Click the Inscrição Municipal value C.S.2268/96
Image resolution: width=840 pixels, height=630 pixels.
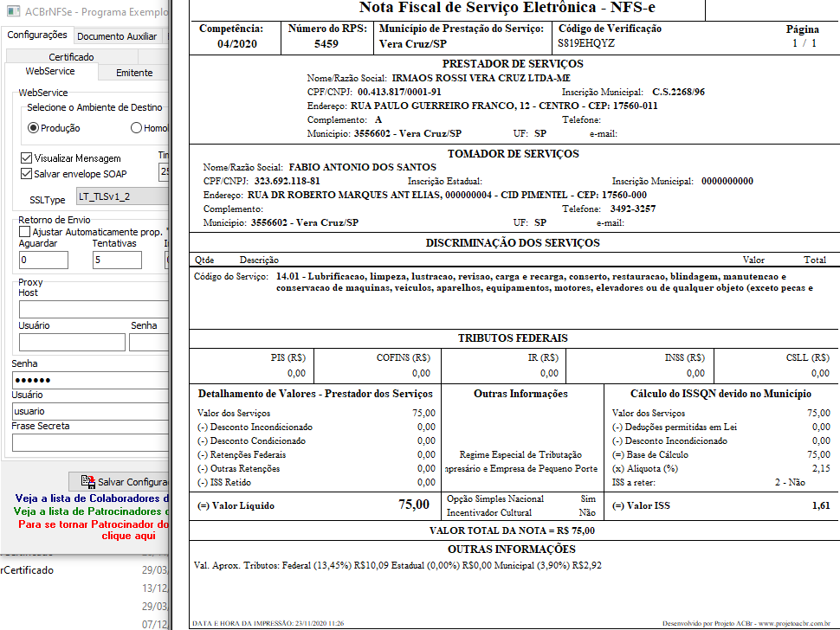click(x=678, y=92)
